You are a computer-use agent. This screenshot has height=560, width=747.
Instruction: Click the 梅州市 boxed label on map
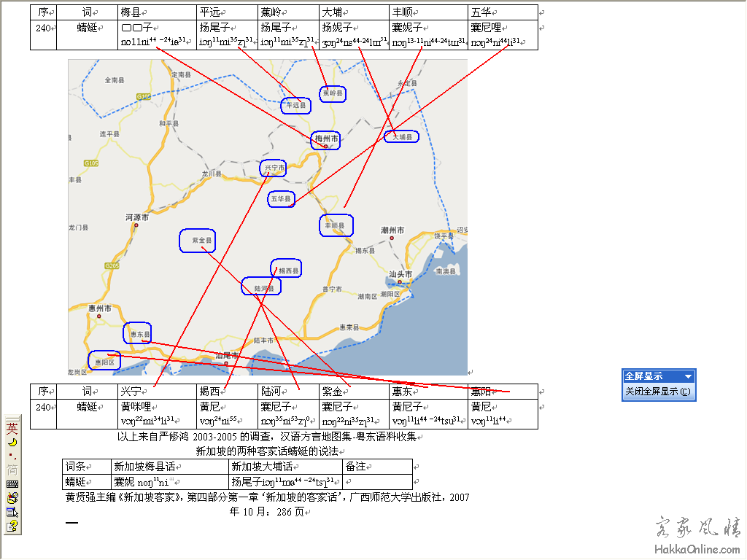[325, 139]
